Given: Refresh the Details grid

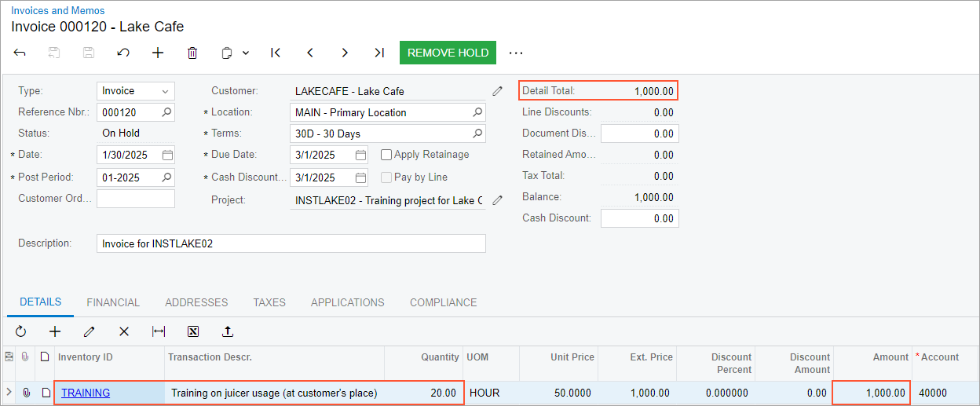Looking at the screenshot, I should tap(21, 331).
